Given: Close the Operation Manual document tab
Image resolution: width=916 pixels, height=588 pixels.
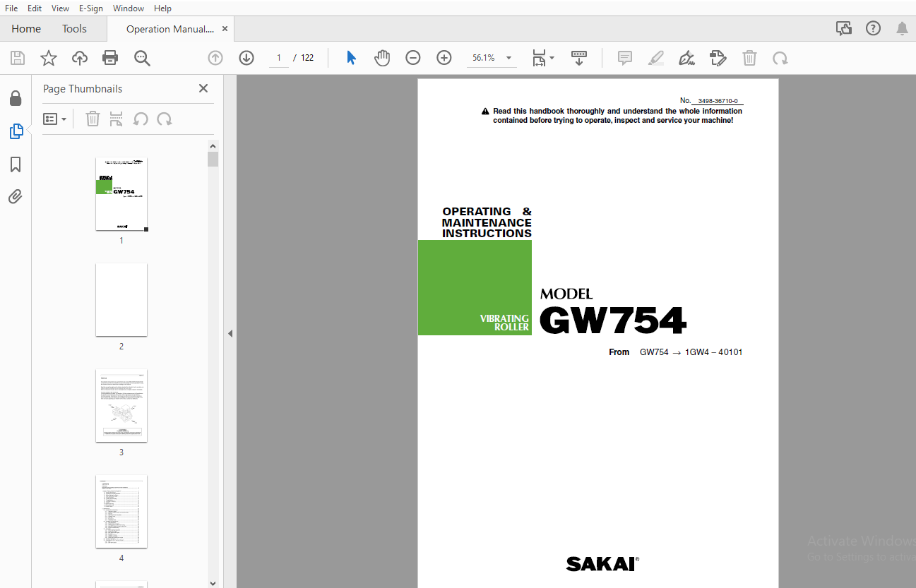Looking at the screenshot, I should point(225,29).
